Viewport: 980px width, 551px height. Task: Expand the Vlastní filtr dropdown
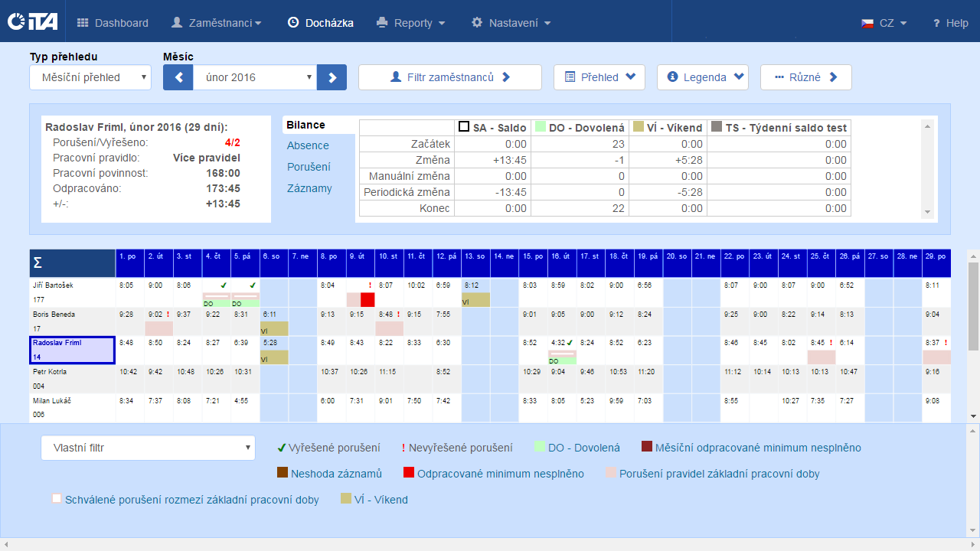tap(148, 448)
